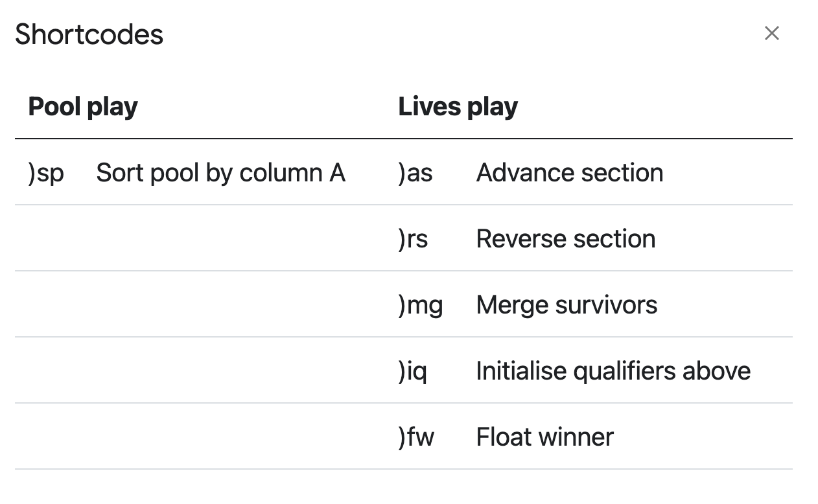Close the Shortcodes dialog
Image resolution: width=818 pixels, height=504 pixels.
coord(771,34)
